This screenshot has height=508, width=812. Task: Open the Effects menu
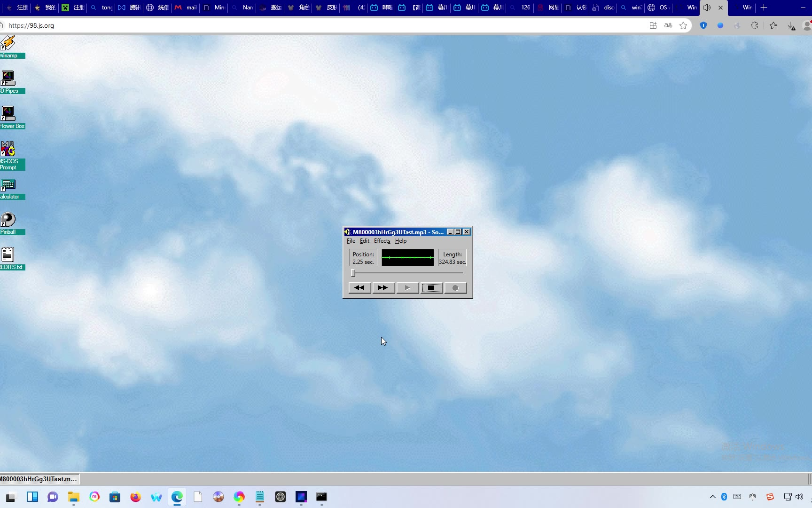click(x=382, y=241)
